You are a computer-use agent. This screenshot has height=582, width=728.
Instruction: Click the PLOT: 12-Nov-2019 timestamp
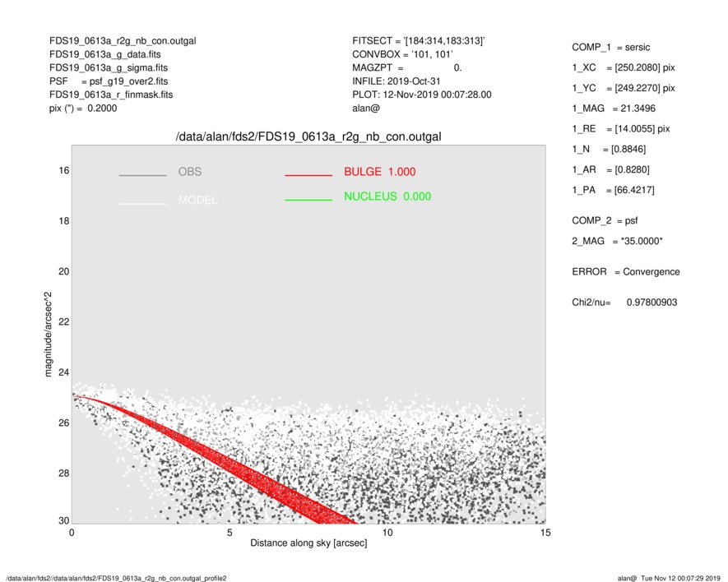tap(421, 95)
